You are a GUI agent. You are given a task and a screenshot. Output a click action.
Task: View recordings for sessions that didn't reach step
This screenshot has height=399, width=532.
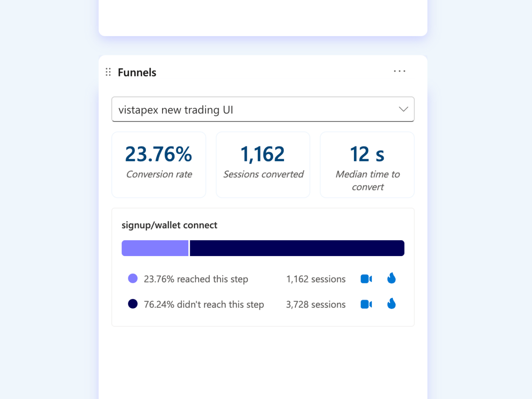pyautogui.click(x=366, y=304)
